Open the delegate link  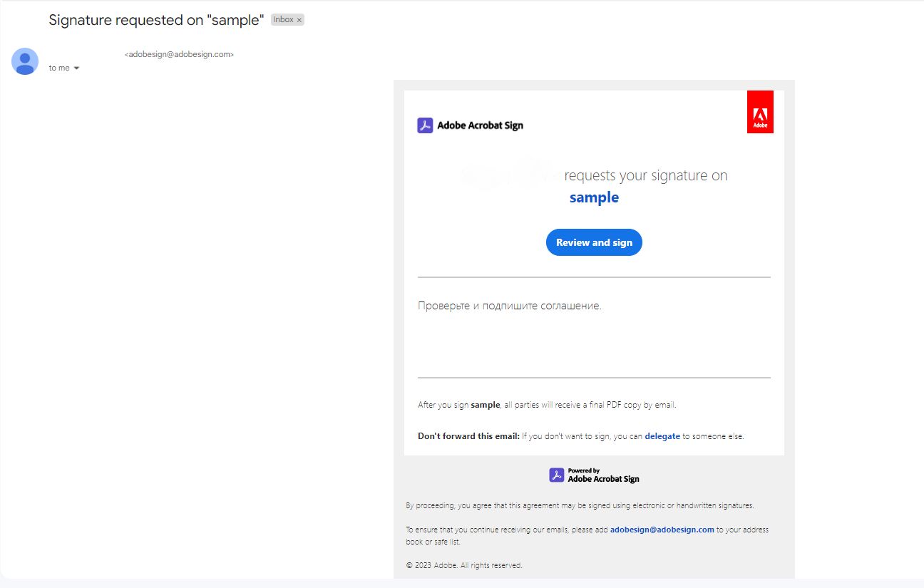(x=662, y=435)
